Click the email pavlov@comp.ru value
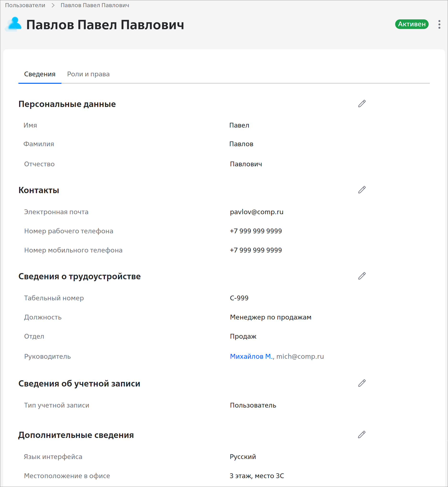448x487 pixels. pyautogui.click(x=257, y=212)
